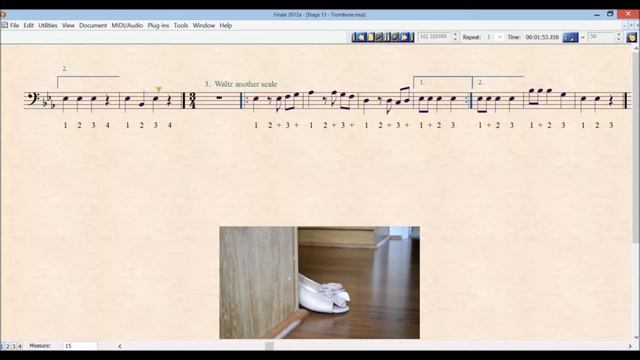
Task: Click the second ending bracket after the waltz
Action: coord(498,82)
